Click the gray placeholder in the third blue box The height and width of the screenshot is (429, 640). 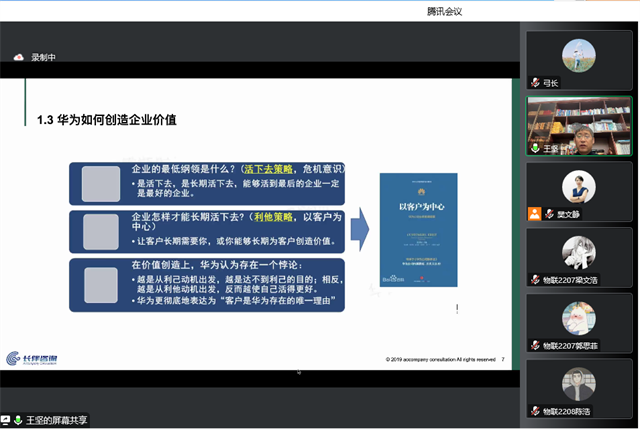(101, 285)
